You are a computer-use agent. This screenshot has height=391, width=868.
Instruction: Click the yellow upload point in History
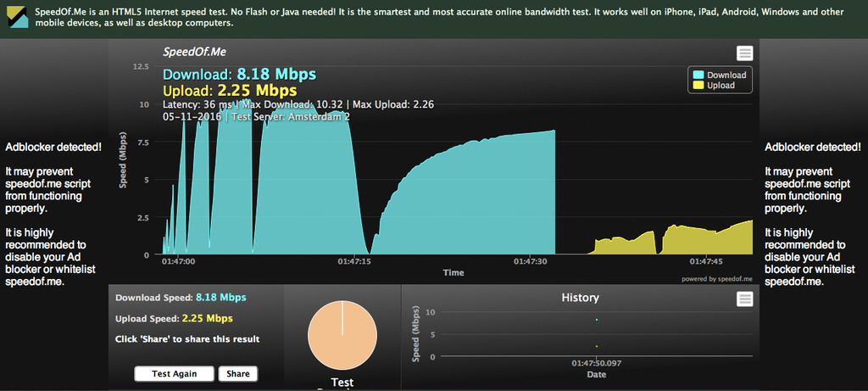click(x=596, y=346)
